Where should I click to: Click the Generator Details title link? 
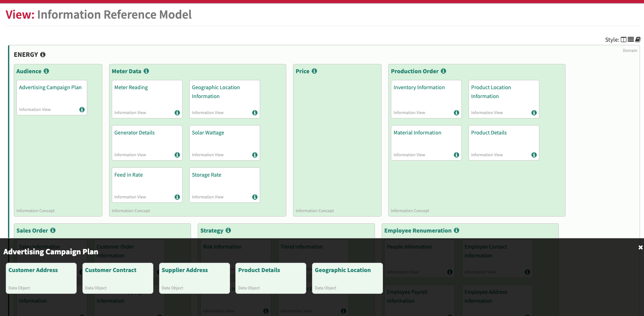pyautogui.click(x=135, y=133)
